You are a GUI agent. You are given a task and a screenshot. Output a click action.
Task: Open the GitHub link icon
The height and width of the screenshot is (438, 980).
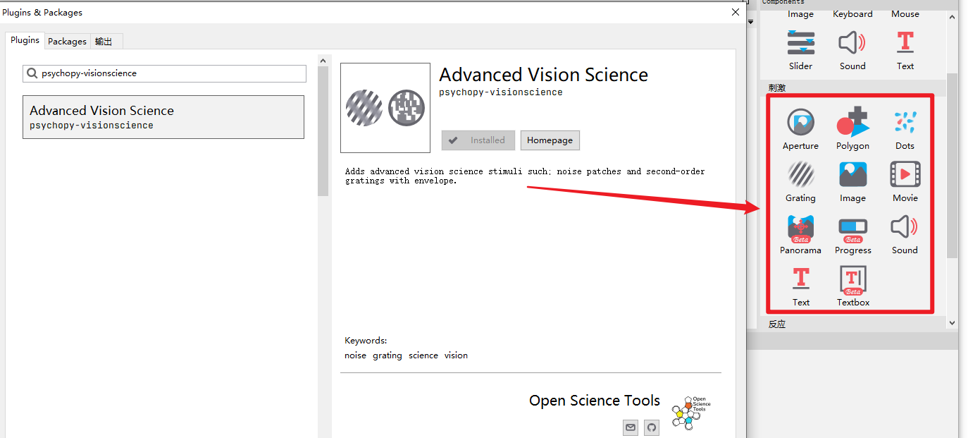652,427
